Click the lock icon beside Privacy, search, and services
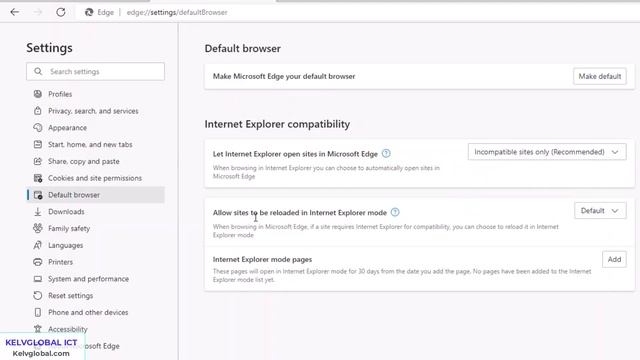 click(38, 111)
